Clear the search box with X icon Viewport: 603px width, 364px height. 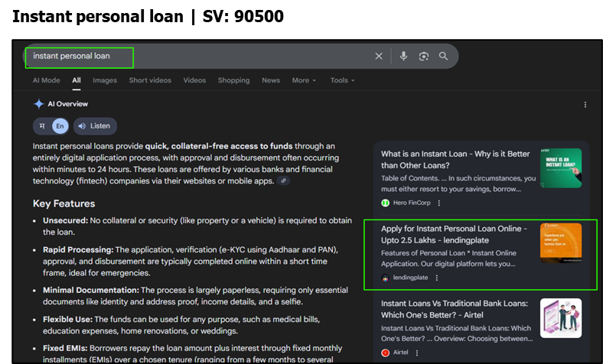[379, 57]
